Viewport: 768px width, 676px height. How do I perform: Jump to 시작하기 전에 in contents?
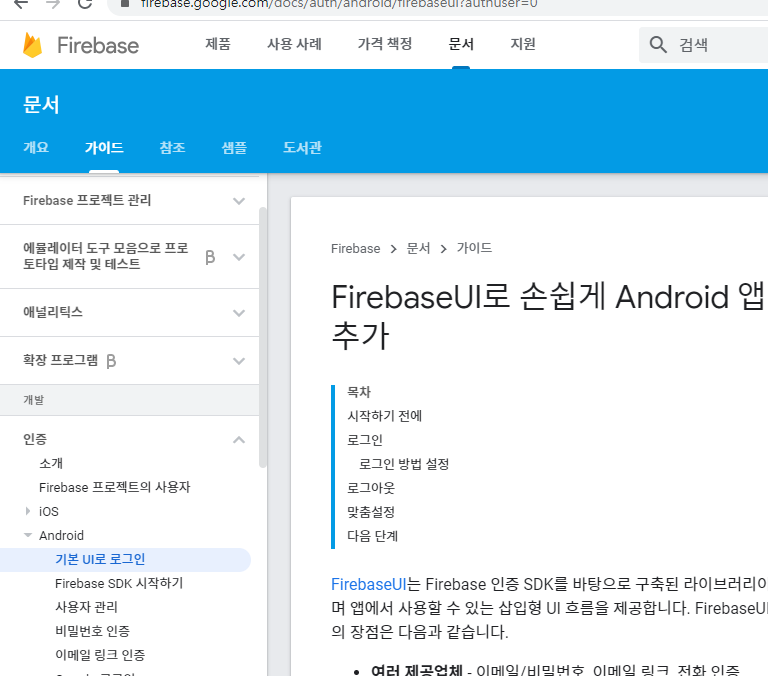click(384, 416)
